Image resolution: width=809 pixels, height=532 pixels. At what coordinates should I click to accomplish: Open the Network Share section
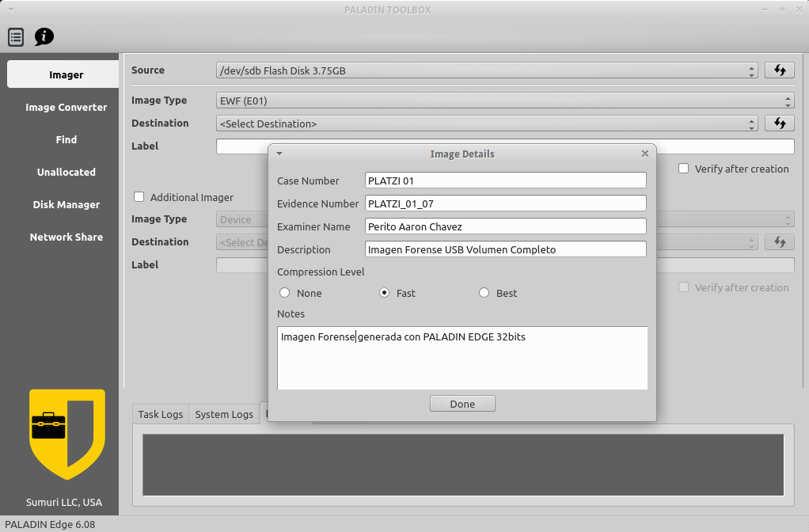66,237
